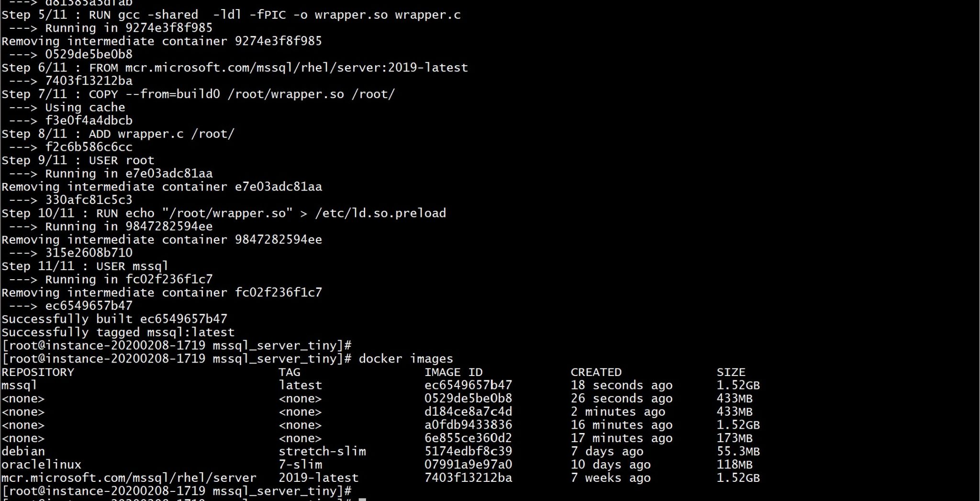Select image ID 6e855ce360d2
The height and width of the screenshot is (501, 980).
click(468, 438)
